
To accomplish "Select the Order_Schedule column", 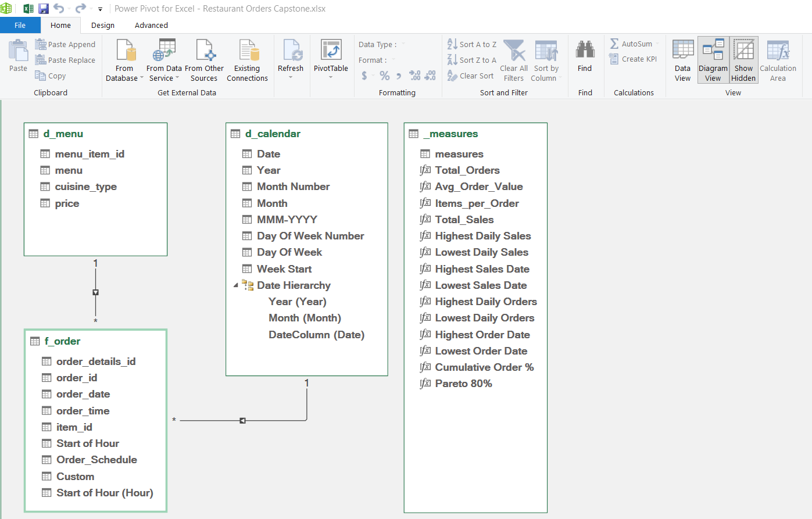I will tap(95, 460).
